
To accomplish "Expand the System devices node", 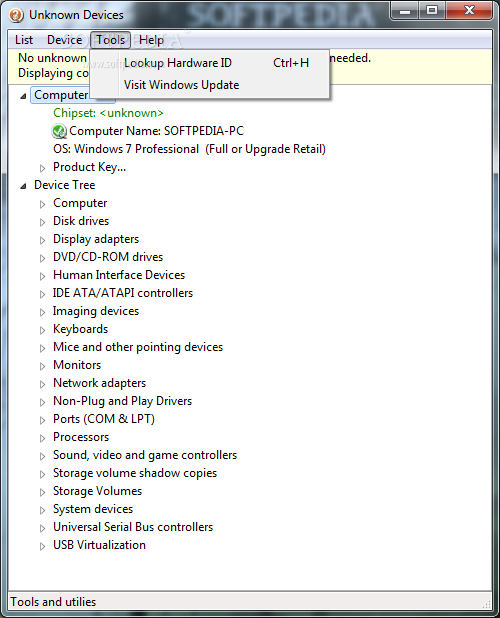I will [x=43, y=510].
